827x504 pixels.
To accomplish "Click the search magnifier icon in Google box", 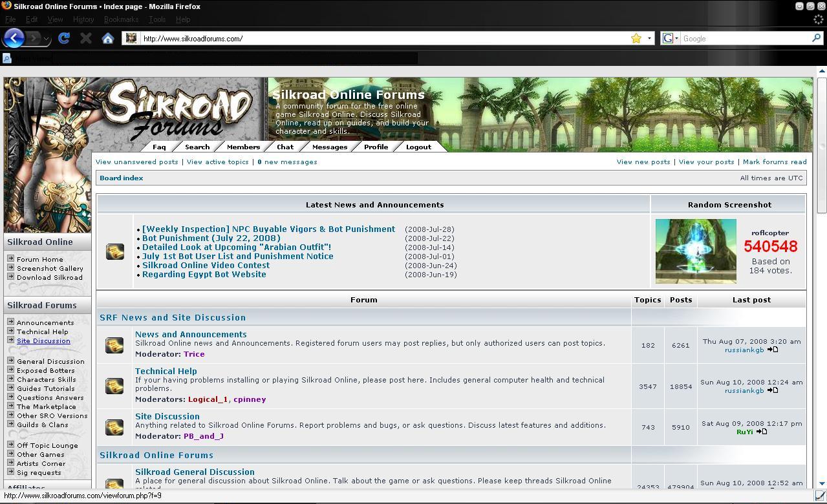I will pos(816,38).
